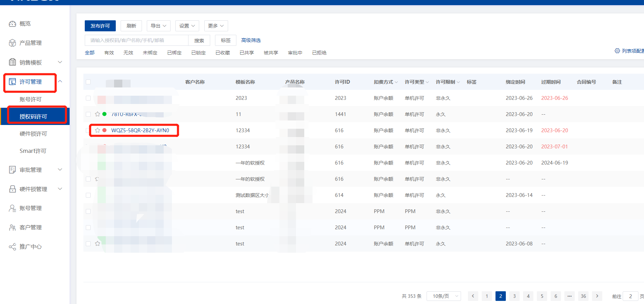Click the 推广中心 share icon

click(x=12, y=247)
